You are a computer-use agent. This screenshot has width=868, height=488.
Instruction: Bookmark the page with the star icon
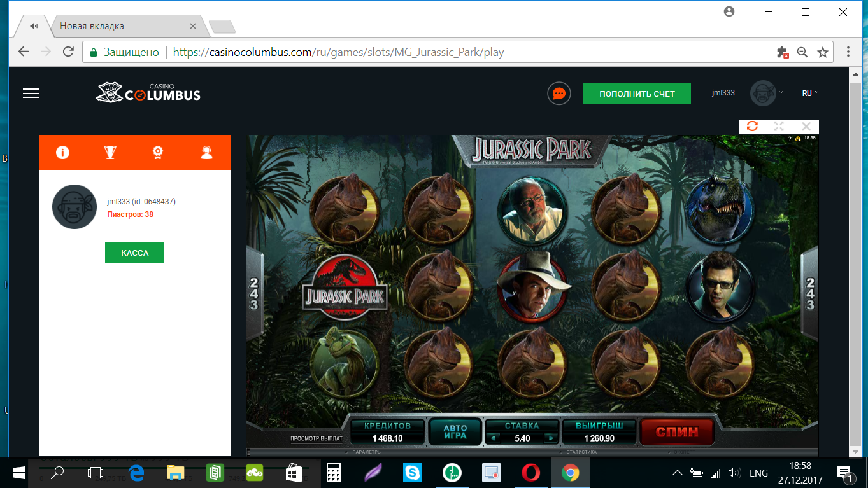(823, 52)
